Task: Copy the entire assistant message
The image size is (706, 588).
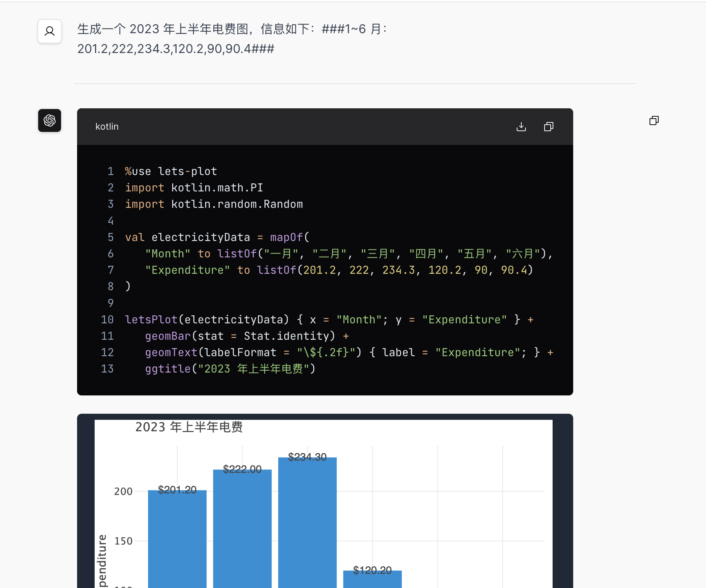Action: (654, 120)
